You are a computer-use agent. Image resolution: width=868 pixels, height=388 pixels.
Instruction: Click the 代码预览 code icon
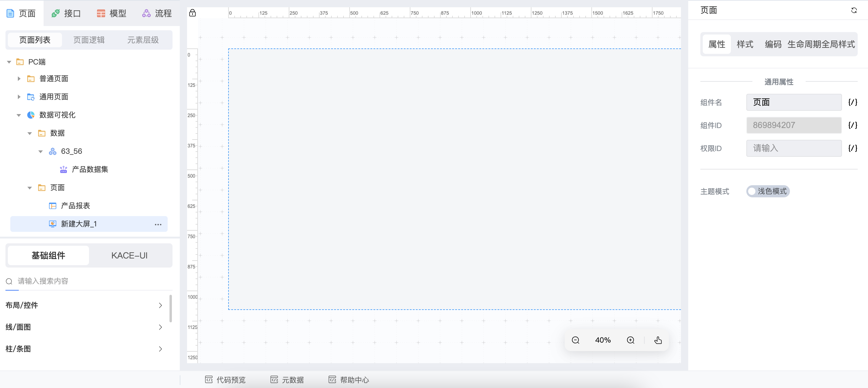(x=209, y=380)
